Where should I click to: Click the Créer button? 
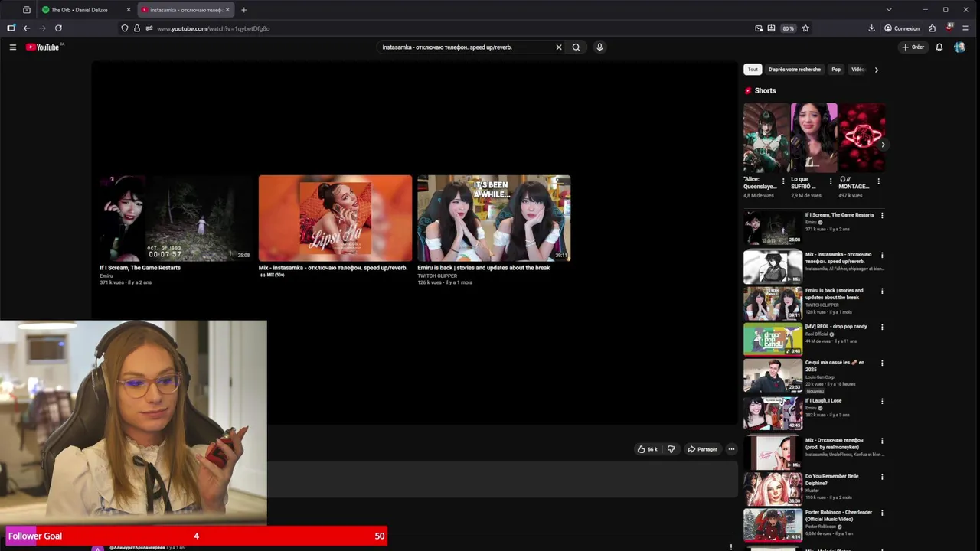[913, 47]
